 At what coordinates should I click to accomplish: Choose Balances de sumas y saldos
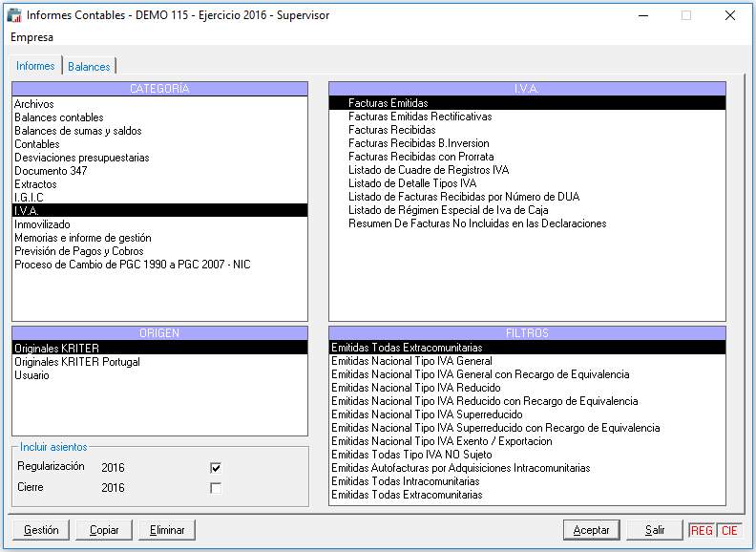click(159, 131)
